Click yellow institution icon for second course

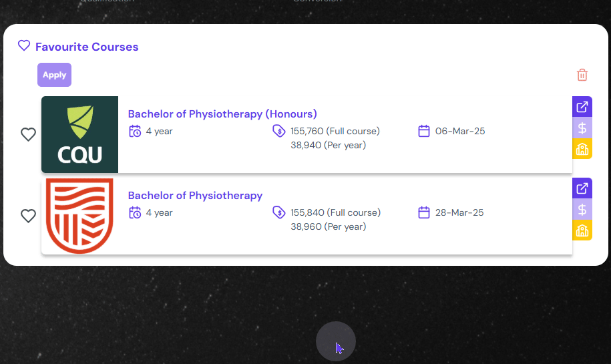click(582, 230)
